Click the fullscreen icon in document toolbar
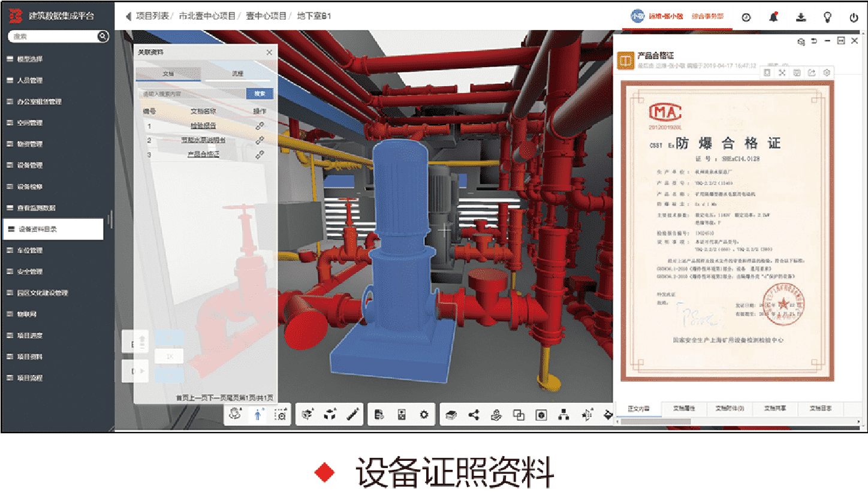 (782, 73)
